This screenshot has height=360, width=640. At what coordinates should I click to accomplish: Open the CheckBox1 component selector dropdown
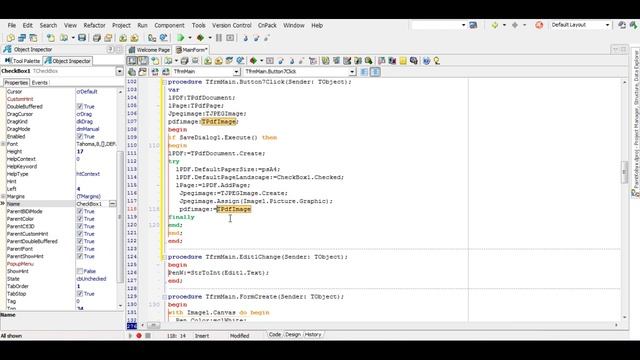pos(120,71)
